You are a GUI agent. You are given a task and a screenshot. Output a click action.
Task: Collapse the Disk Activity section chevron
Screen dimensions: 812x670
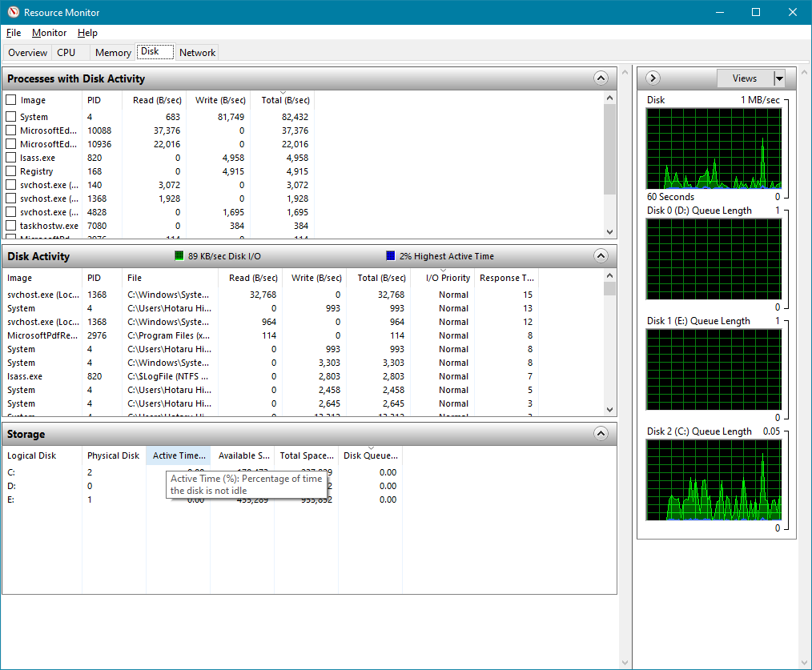pyautogui.click(x=601, y=256)
